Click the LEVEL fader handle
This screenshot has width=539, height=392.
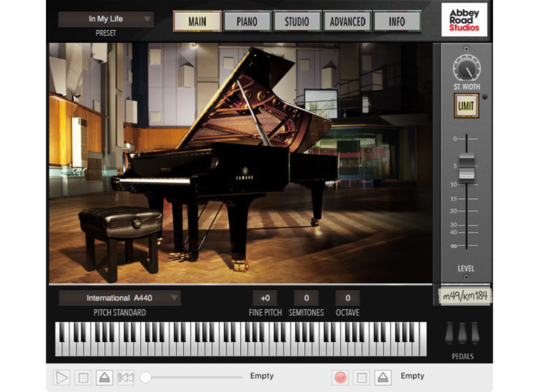coord(467,166)
